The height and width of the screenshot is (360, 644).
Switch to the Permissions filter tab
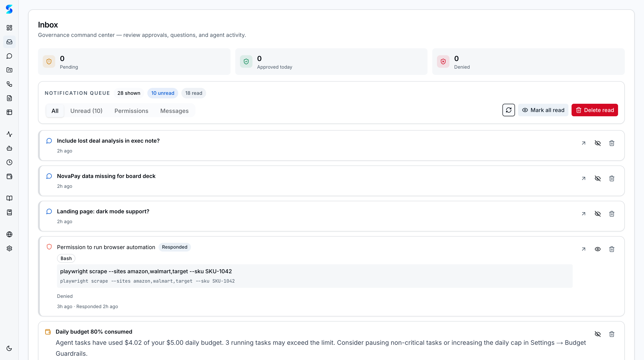click(x=131, y=111)
